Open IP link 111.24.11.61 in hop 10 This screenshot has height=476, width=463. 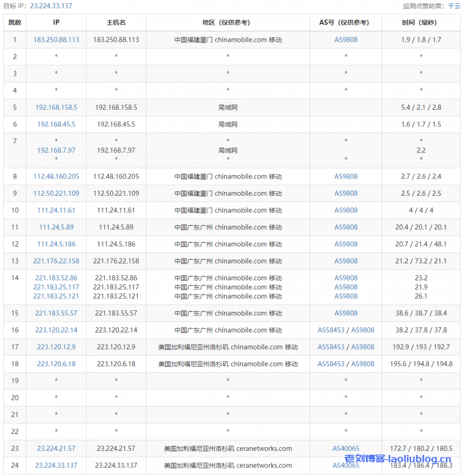[56, 210]
